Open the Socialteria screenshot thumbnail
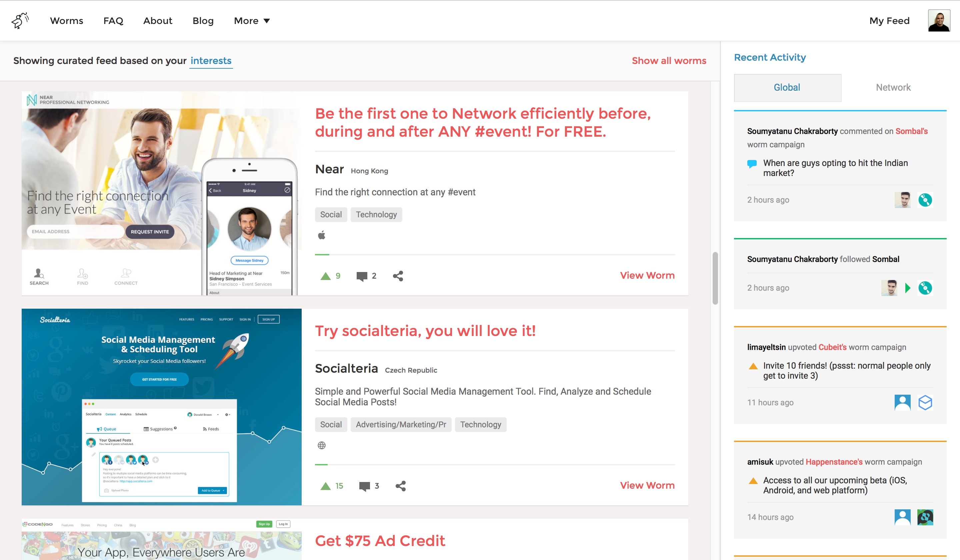This screenshot has width=960, height=560. pos(162,407)
